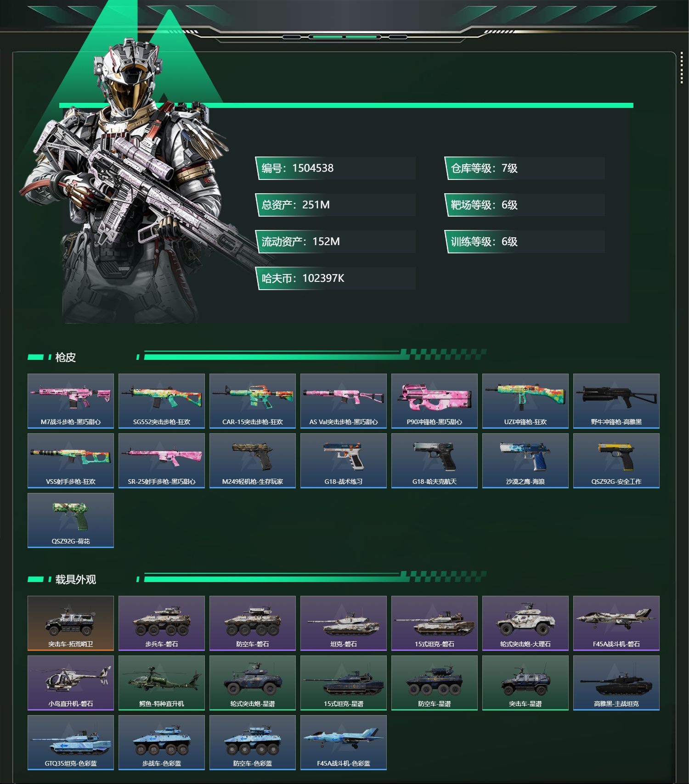Click SR-25射手步枪-黑巧甜心 skin

tap(162, 461)
